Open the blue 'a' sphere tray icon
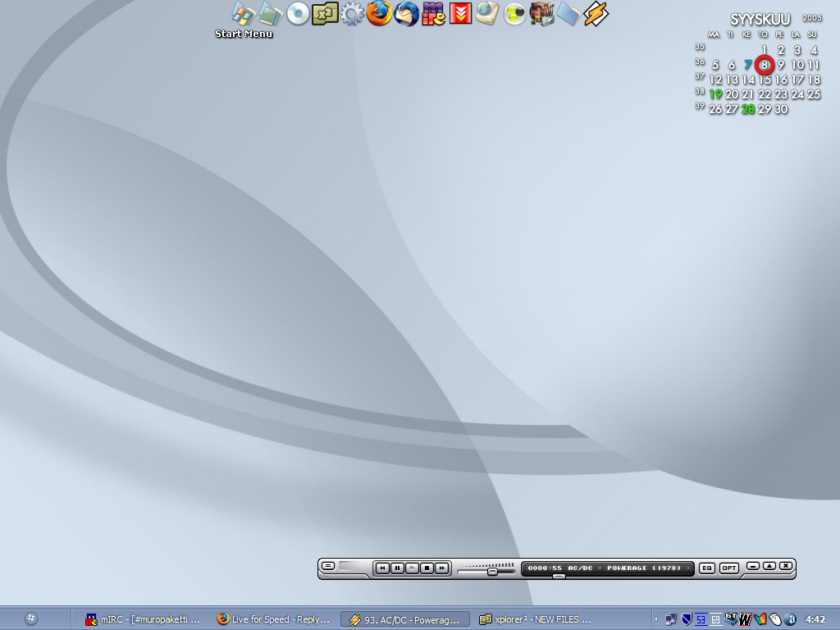The height and width of the screenshot is (630, 840). (791, 619)
